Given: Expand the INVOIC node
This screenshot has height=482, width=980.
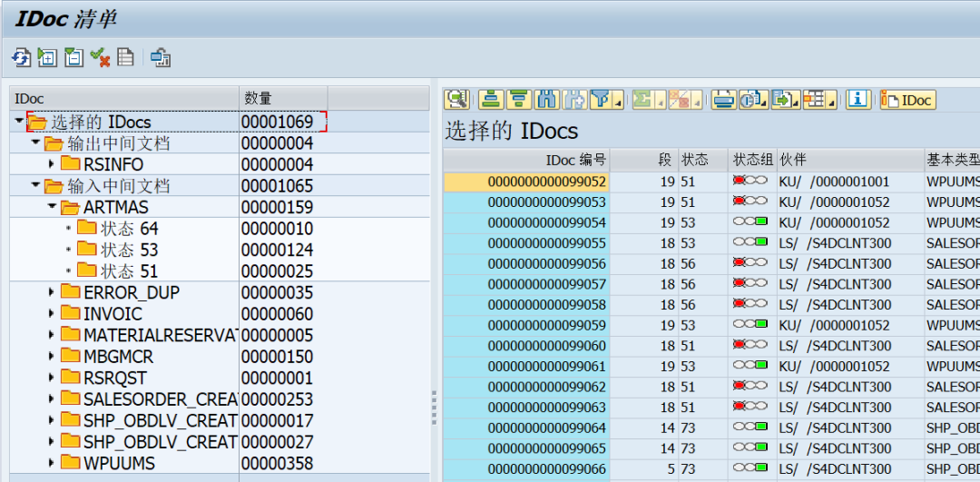Looking at the screenshot, I should coord(52,313).
